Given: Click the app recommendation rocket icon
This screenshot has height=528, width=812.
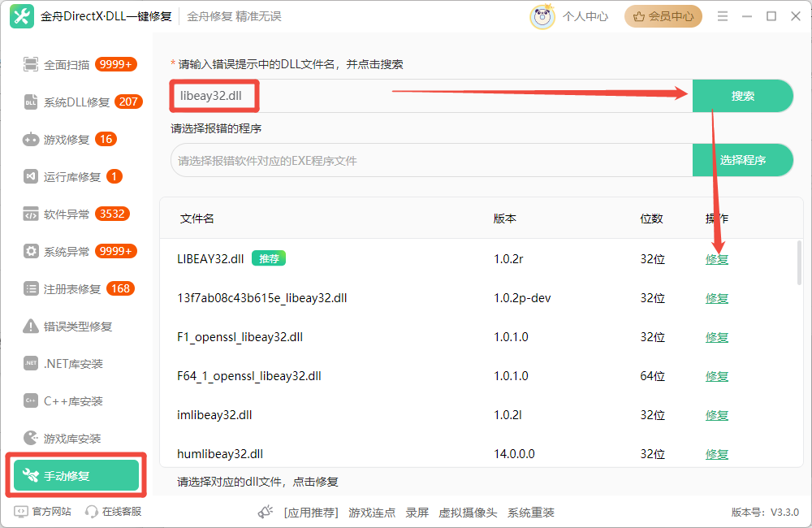Looking at the screenshot, I should click(266, 512).
